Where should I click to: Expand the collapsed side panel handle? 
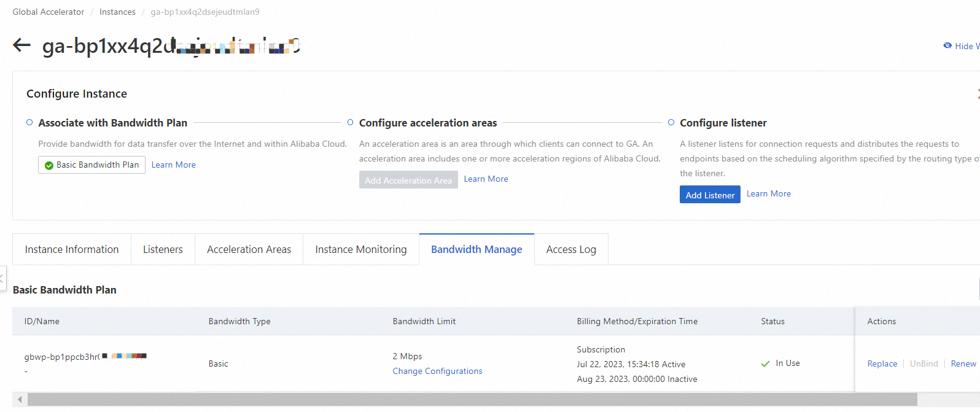(x=2, y=278)
